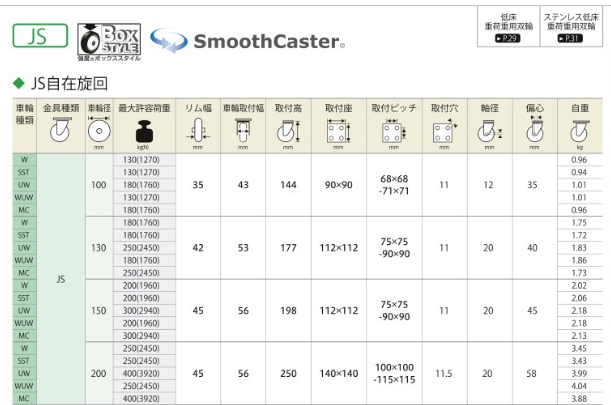Click the max load weight icon
This screenshot has width=611, height=405.
144,130
